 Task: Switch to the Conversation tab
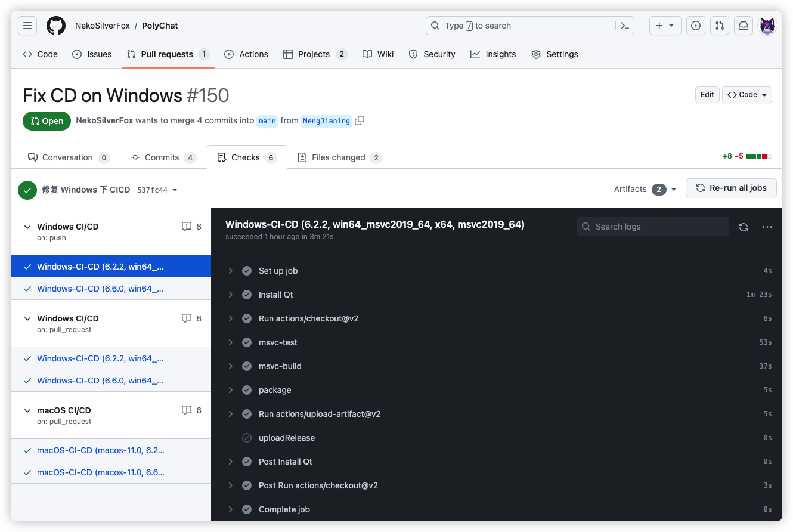(x=69, y=157)
